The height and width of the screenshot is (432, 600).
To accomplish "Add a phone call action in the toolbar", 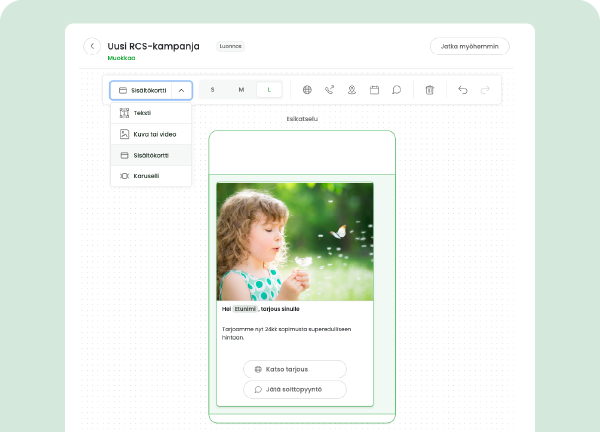I will click(x=329, y=90).
